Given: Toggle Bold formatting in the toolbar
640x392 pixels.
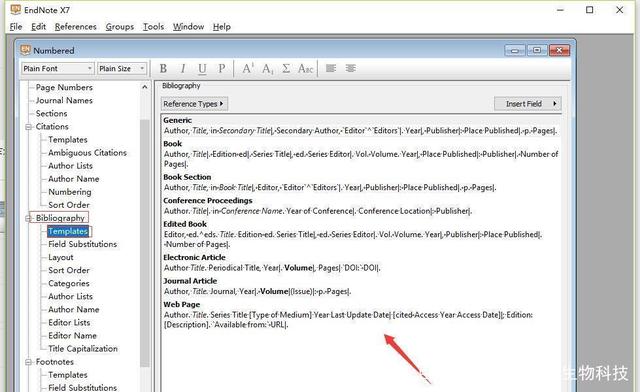Looking at the screenshot, I should [163, 69].
